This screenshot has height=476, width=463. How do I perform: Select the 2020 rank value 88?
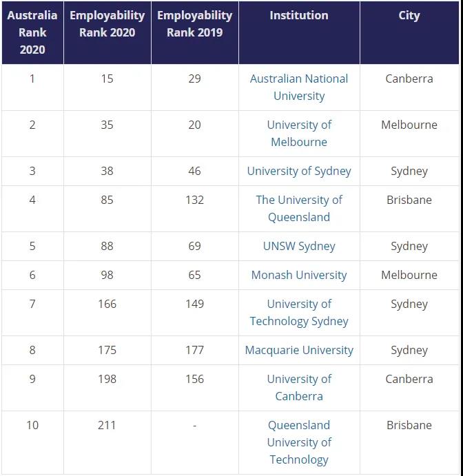pos(107,246)
